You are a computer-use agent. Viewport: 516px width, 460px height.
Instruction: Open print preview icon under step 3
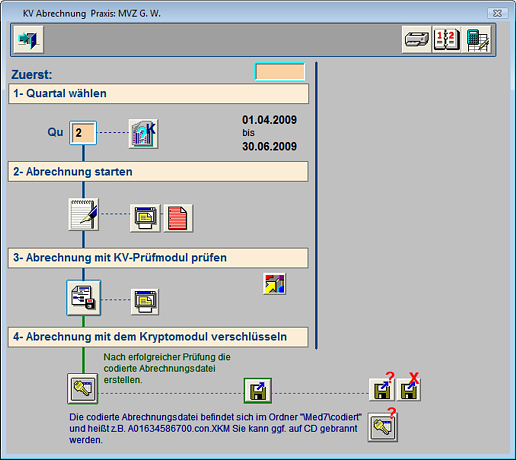(145, 302)
